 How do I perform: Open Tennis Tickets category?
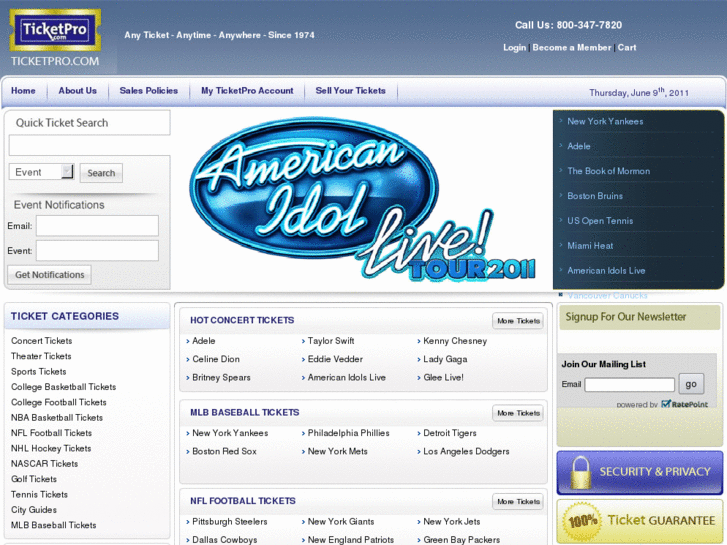coord(39,494)
